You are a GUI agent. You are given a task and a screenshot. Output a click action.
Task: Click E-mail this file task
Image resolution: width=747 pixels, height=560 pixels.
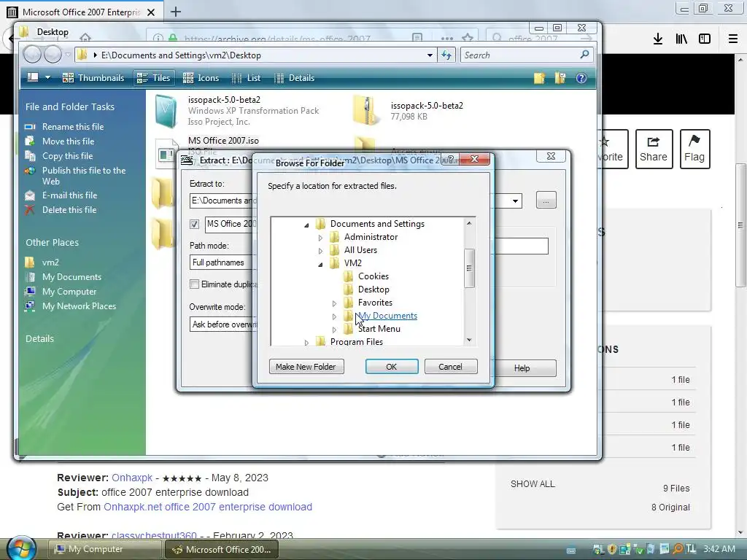69,195
